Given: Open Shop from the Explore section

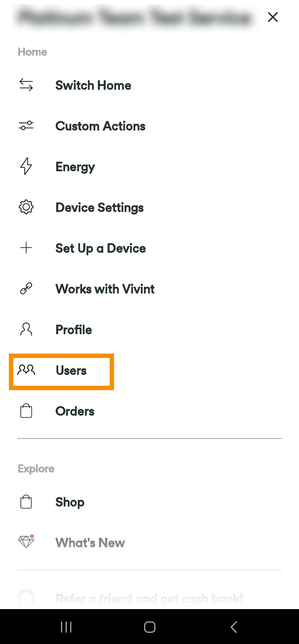Looking at the screenshot, I should point(69,502).
